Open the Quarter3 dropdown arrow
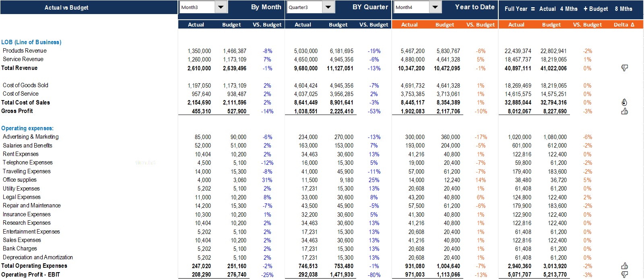The height and width of the screenshot is (279, 644). tap(328, 7)
